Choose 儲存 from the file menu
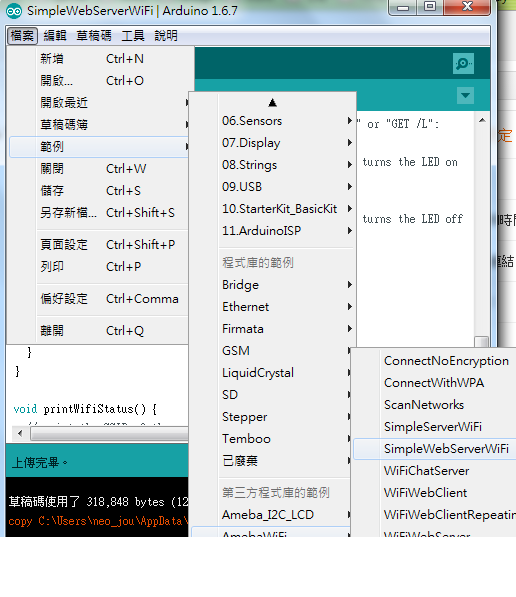 pos(99,191)
